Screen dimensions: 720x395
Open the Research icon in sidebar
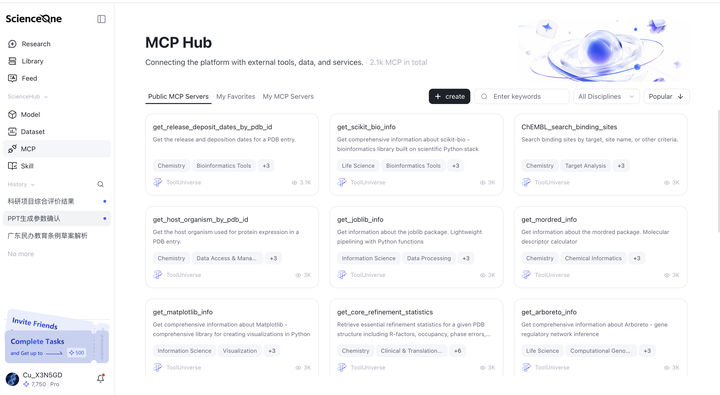point(12,44)
